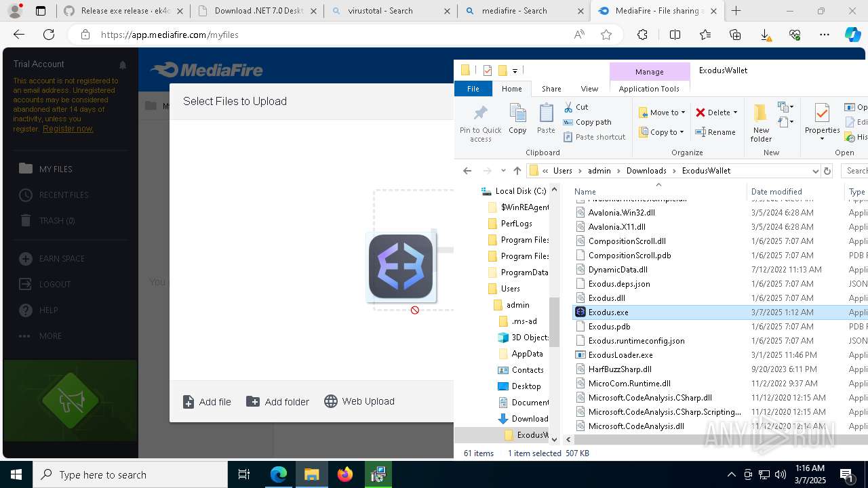This screenshot has height=488, width=868.
Task: Open the Application Tools ribbon tab
Action: [649, 89]
